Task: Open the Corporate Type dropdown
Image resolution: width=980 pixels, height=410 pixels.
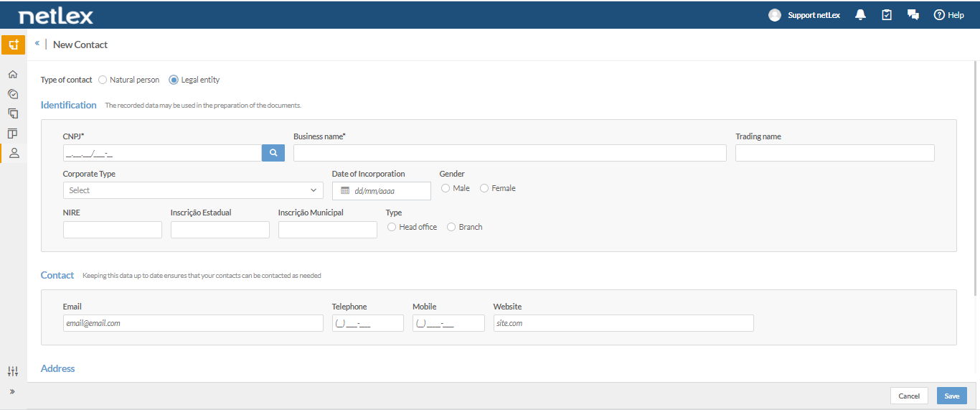Action: [x=193, y=190]
